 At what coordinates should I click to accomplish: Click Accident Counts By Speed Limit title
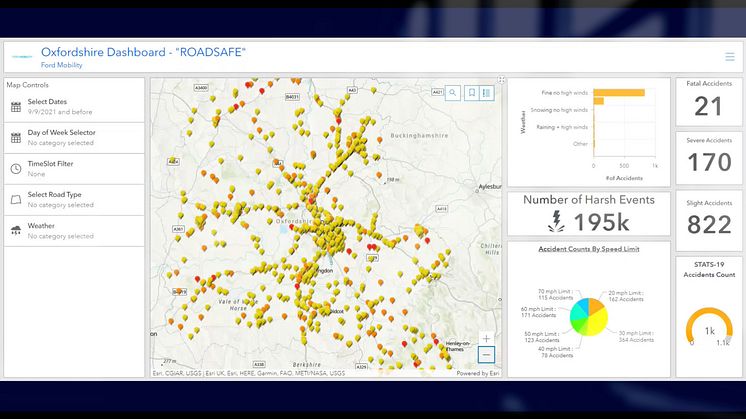point(589,249)
